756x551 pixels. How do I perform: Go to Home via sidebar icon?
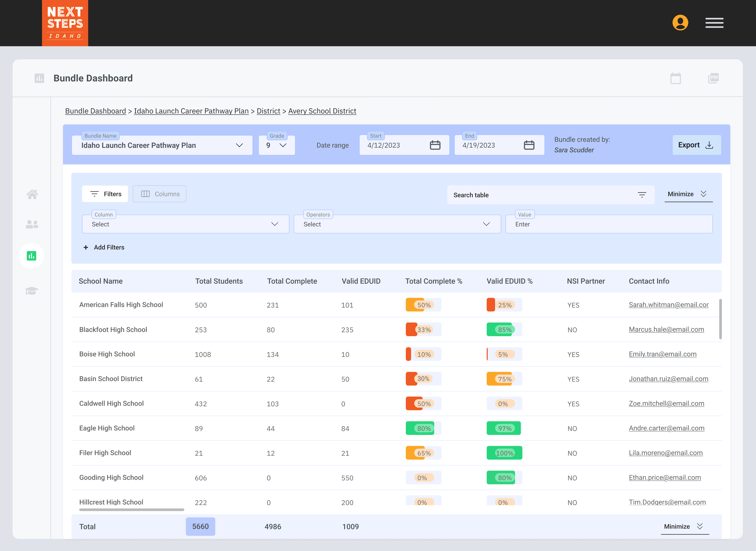coord(32,194)
